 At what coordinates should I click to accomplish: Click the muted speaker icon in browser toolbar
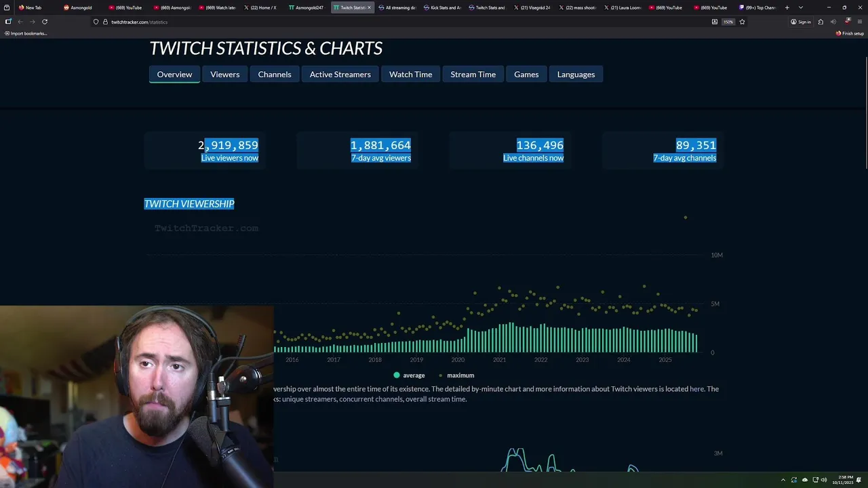click(833, 22)
